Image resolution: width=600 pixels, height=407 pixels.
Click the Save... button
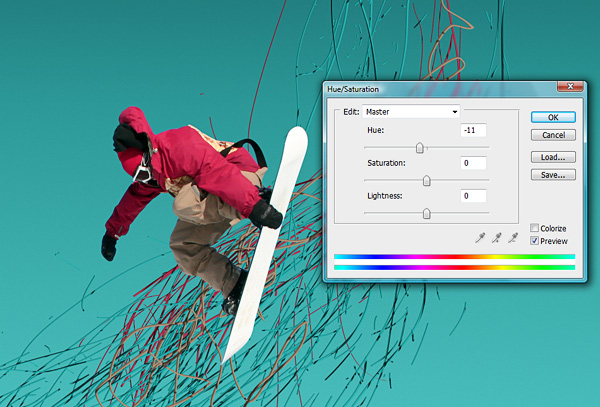tap(553, 175)
